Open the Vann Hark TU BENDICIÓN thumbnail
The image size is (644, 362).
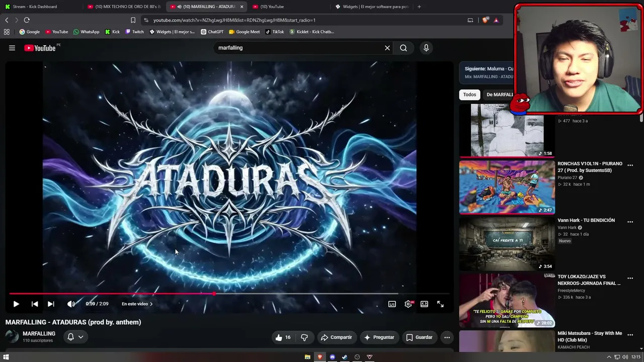[x=507, y=243]
